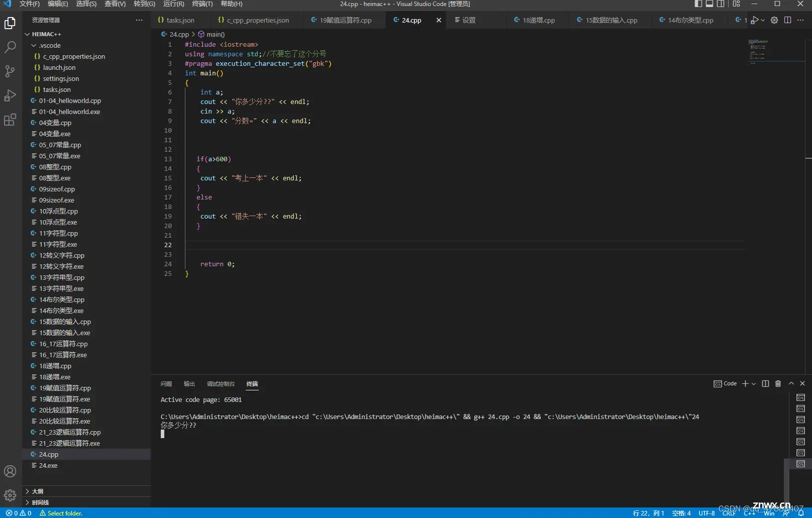812x518 pixels.
Task: Open run button dropdown arrow
Action: (763, 20)
